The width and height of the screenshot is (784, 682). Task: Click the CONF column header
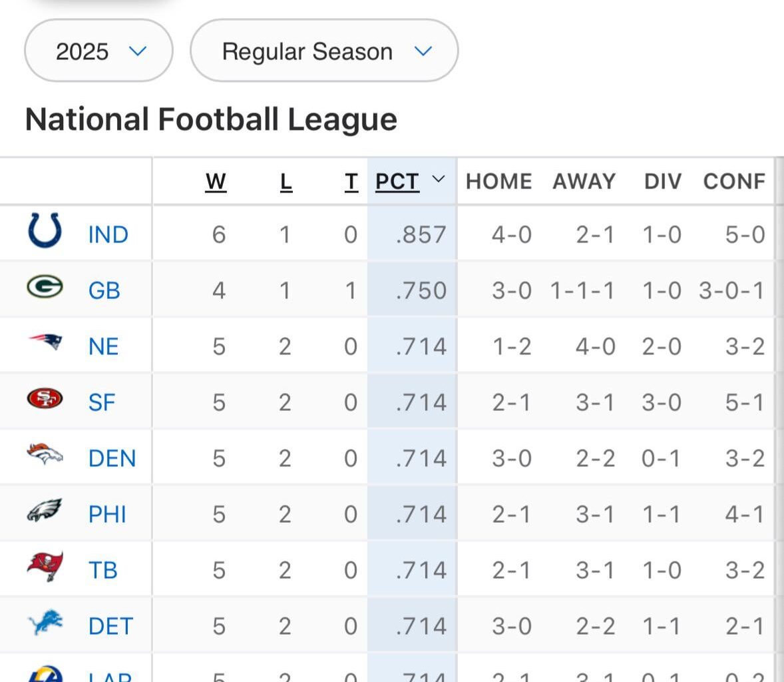[x=734, y=180]
